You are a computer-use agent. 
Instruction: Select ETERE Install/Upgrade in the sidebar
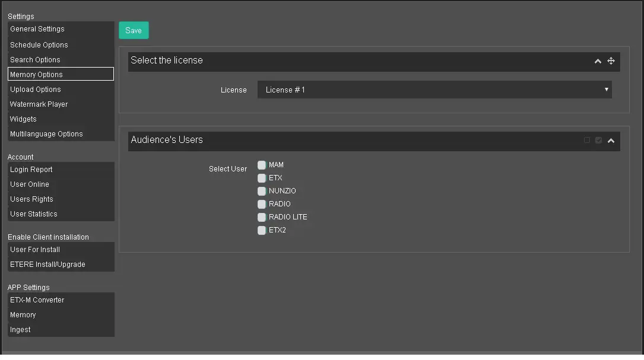47,265
